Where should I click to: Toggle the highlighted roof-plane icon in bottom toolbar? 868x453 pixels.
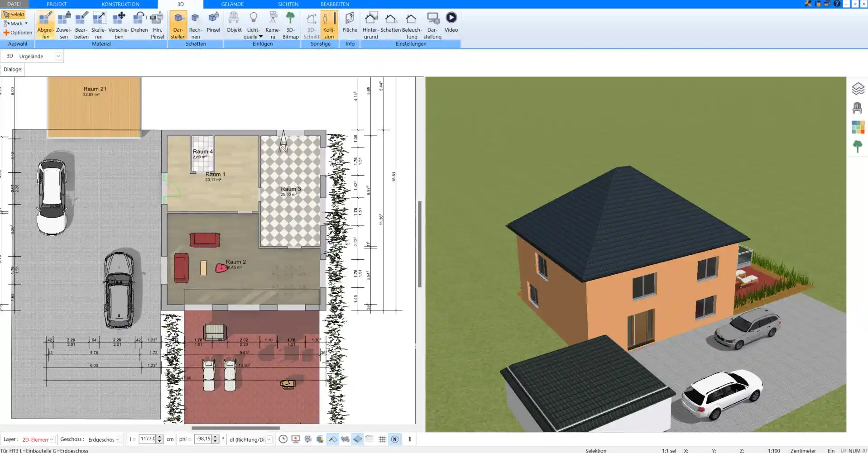click(x=333, y=439)
